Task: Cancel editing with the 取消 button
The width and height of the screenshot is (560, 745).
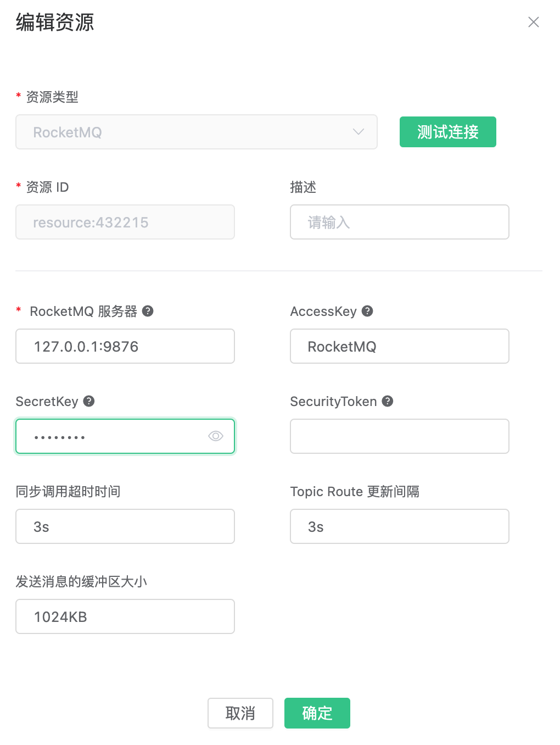Action: coord(240,713)
